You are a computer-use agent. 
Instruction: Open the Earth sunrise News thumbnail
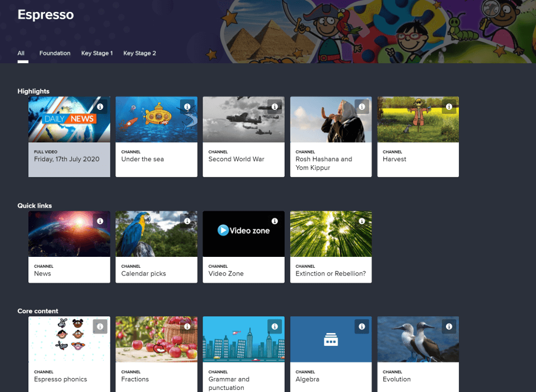[x=69, y=234]
